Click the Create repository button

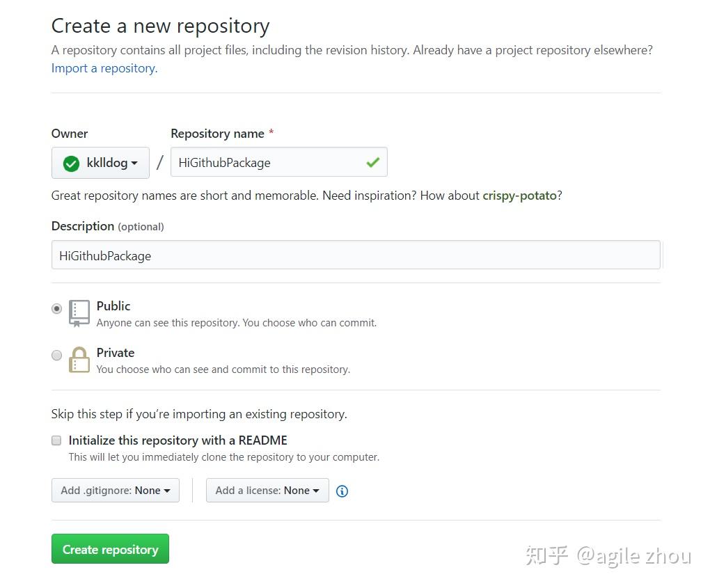point(110,549)
